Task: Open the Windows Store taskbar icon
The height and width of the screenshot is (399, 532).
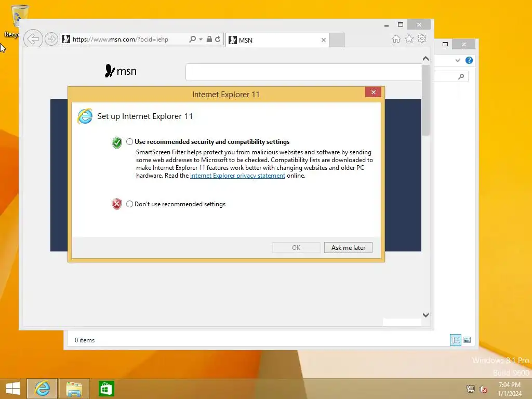Action: point(106,389)
